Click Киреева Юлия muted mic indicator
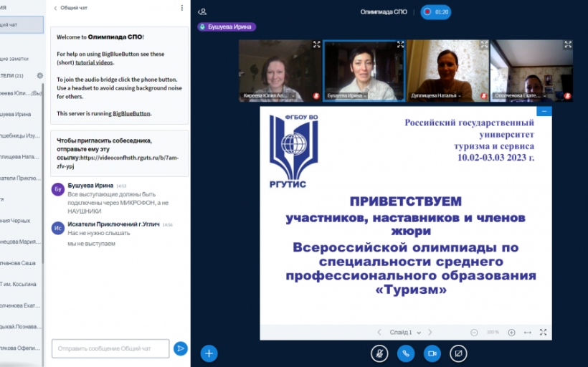 point(316,96)
